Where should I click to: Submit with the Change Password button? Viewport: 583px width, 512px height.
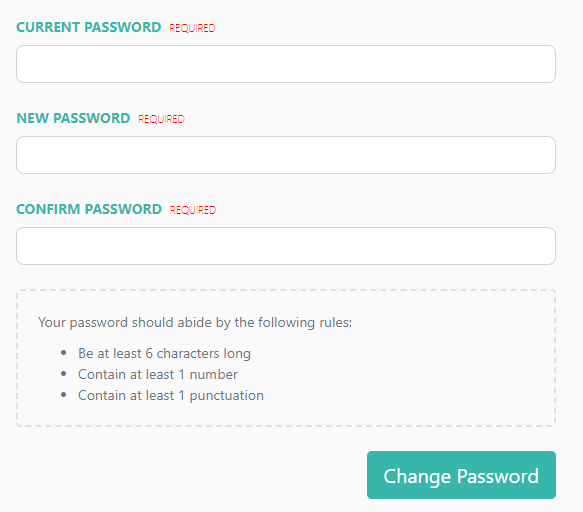tap(461, 475)
